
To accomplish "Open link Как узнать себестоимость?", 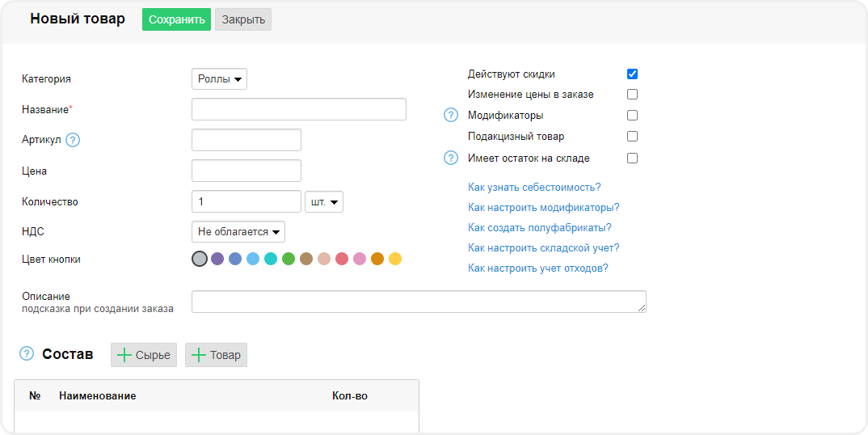I will coord(534,187).
